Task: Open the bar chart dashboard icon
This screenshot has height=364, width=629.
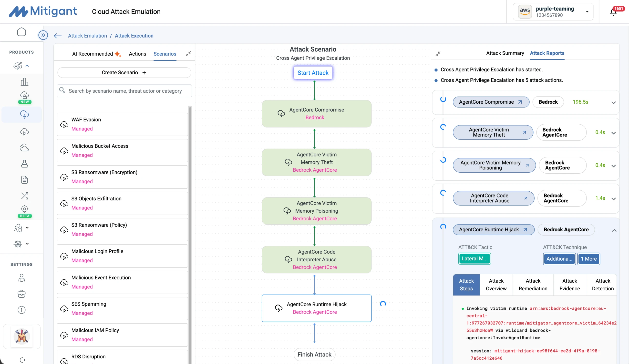Action: click(24, 81)
